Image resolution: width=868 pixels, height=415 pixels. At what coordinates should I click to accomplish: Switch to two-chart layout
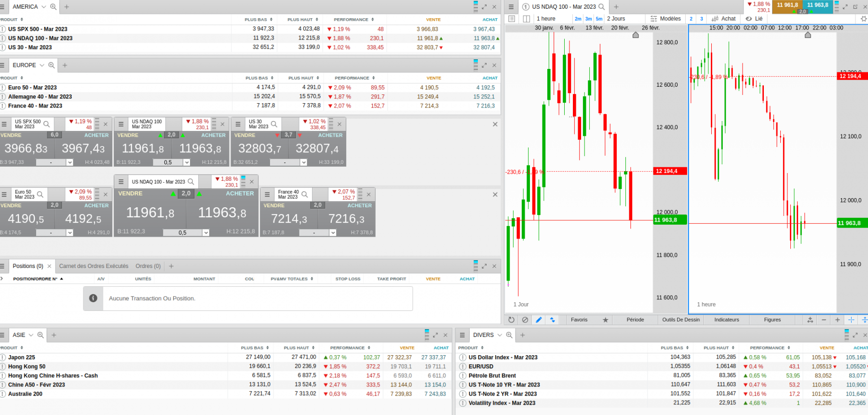tap(691, 19)
